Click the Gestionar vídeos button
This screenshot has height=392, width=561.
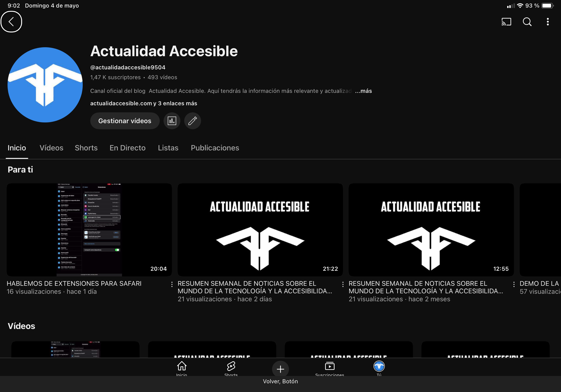pyautogui.click(x=125, y=121)
